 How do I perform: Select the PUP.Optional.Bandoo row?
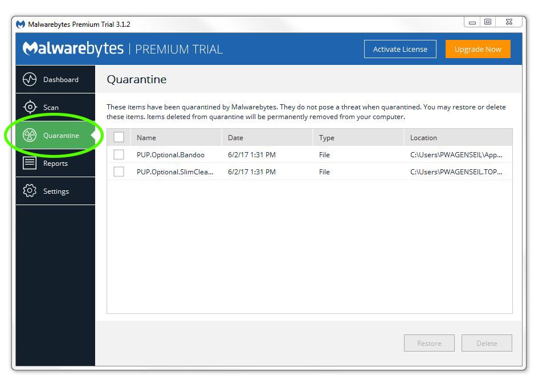[171, 154]
